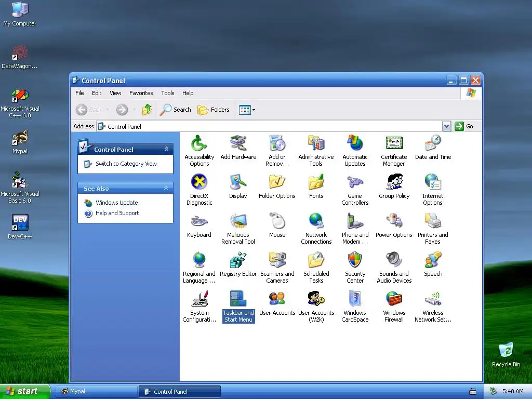Click the Start button
This screenshot has height=399, width=532.
pos(25,391)
